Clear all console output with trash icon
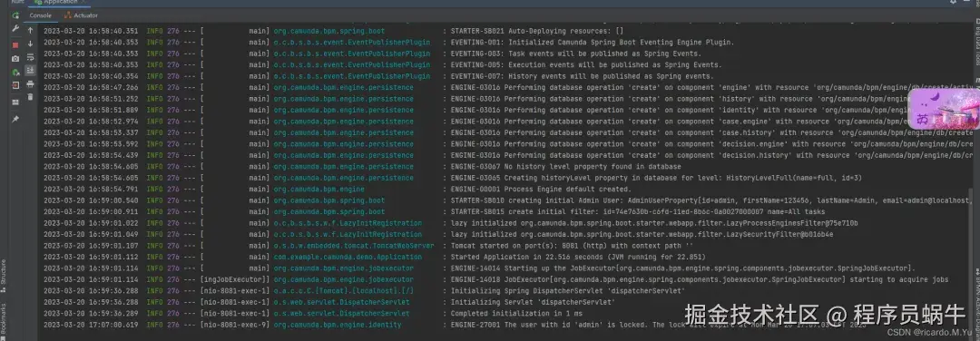The height and width of the screenshot is (341, 980). (30, 97)
